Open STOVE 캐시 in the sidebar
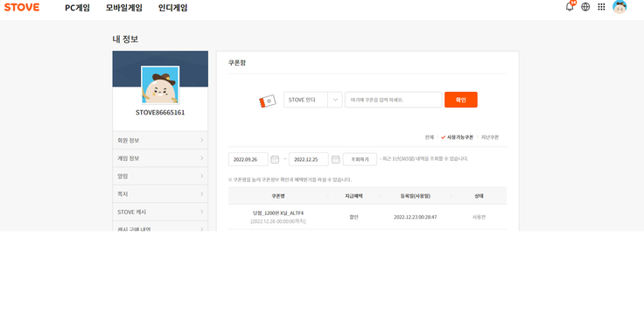 (x=160, y=212)
